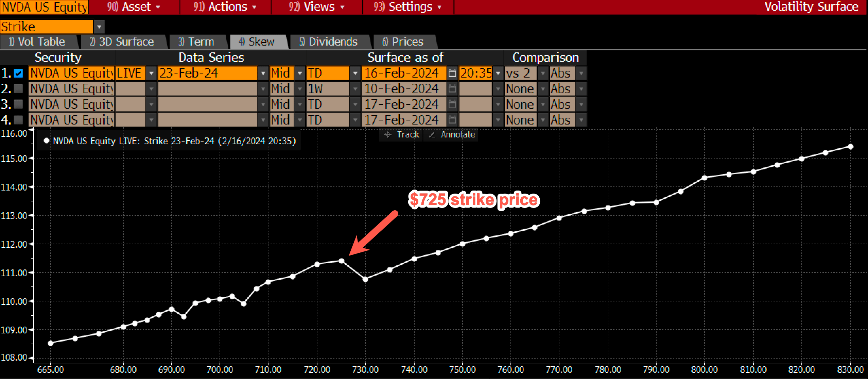Switch to the Vol Table tab
Viewport: 868px width, 379px height.
[x=37, y=42]
